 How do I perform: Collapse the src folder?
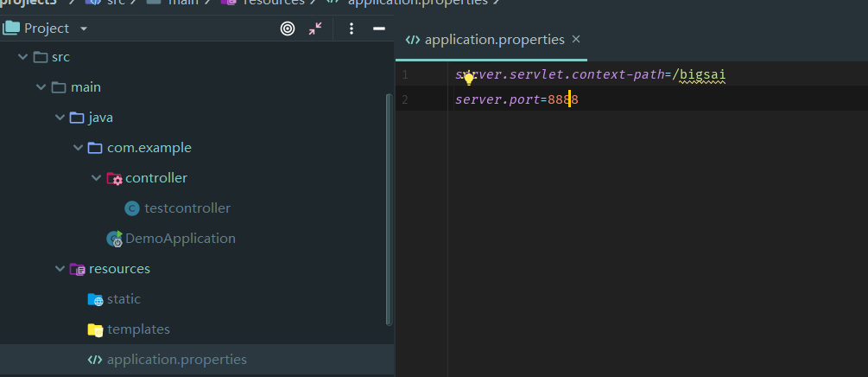(22, 57)
